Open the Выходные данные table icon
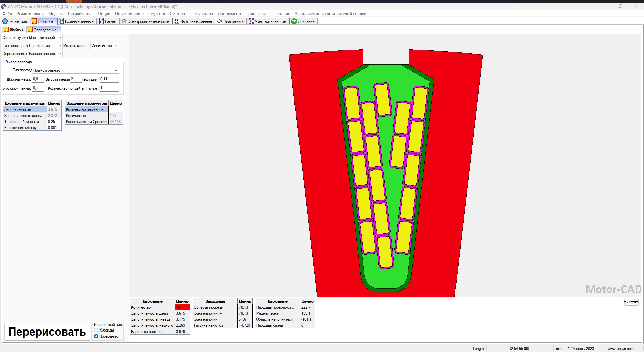The width and height of the screenshot is (644, 352). point(177,21)
